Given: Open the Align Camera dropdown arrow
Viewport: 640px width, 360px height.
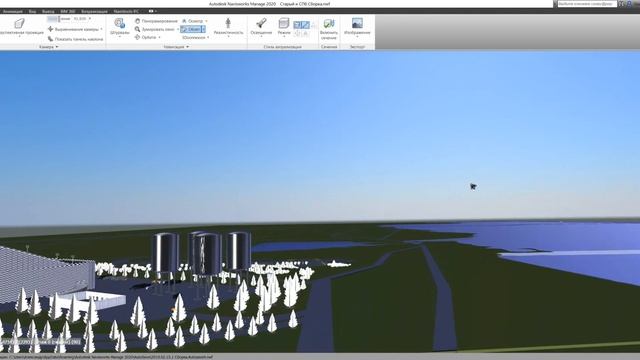Looking at the screenshot, I should 101,29.
